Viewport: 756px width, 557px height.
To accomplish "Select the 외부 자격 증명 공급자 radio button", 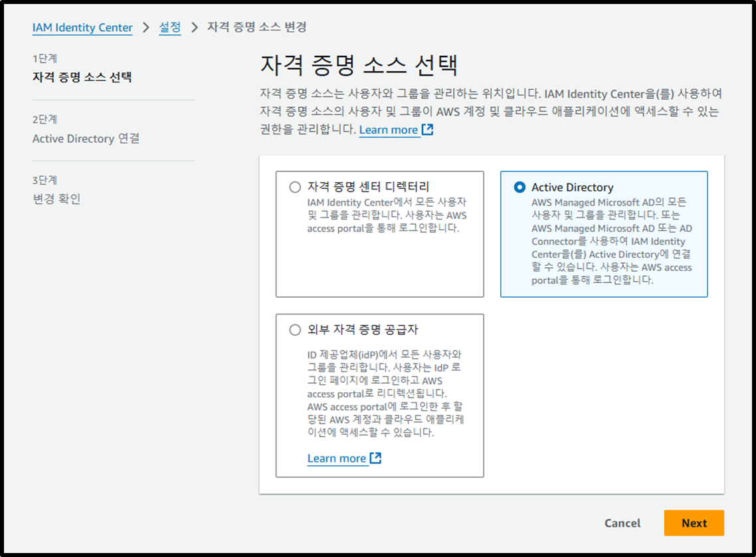I will click(295, 330).
